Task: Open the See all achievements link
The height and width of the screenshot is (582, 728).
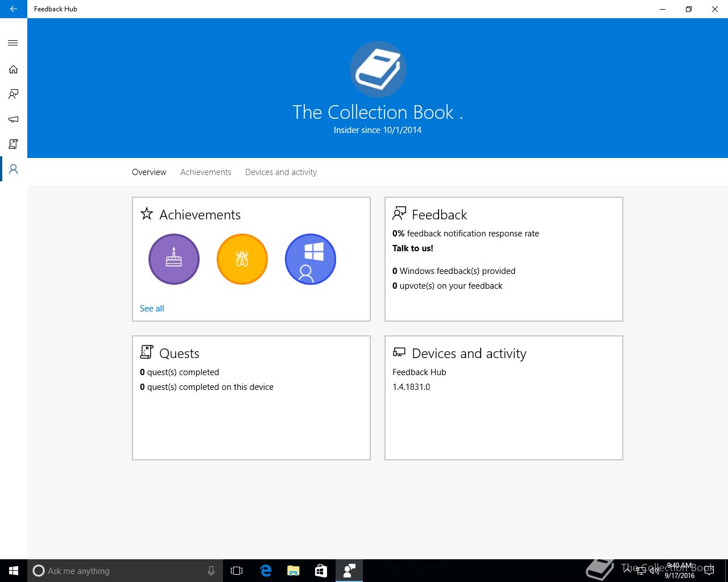Action: (152, 309)
